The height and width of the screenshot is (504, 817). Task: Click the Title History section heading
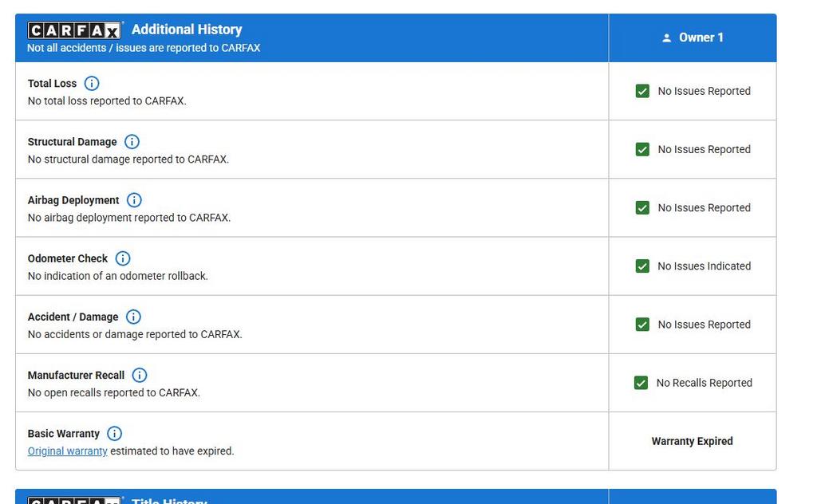[169, 500]
